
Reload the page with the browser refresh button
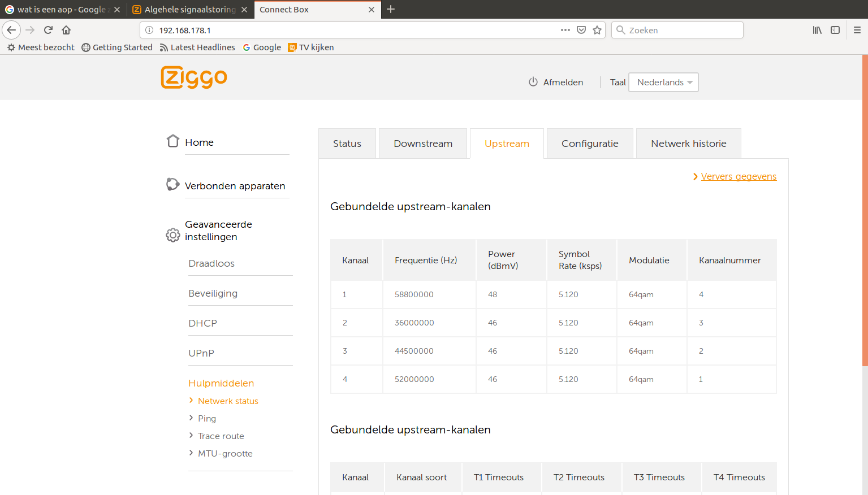48,30
